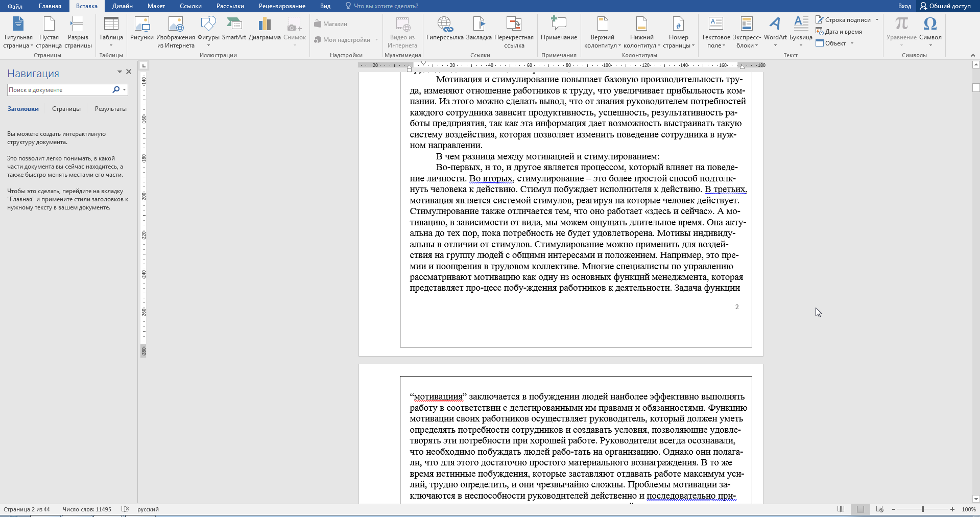Open the Строка подписи dropdown arrow
Screen dimensions: 980x517
[x=877, y=20]
